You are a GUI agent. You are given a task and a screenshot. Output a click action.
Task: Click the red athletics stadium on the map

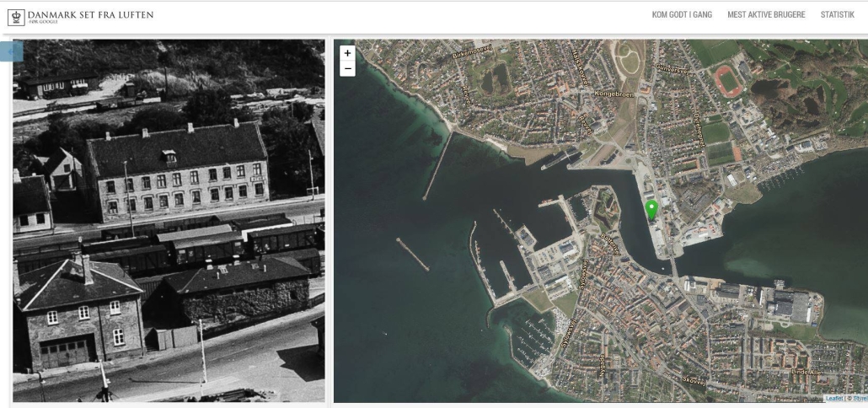[x=728, y=80]
